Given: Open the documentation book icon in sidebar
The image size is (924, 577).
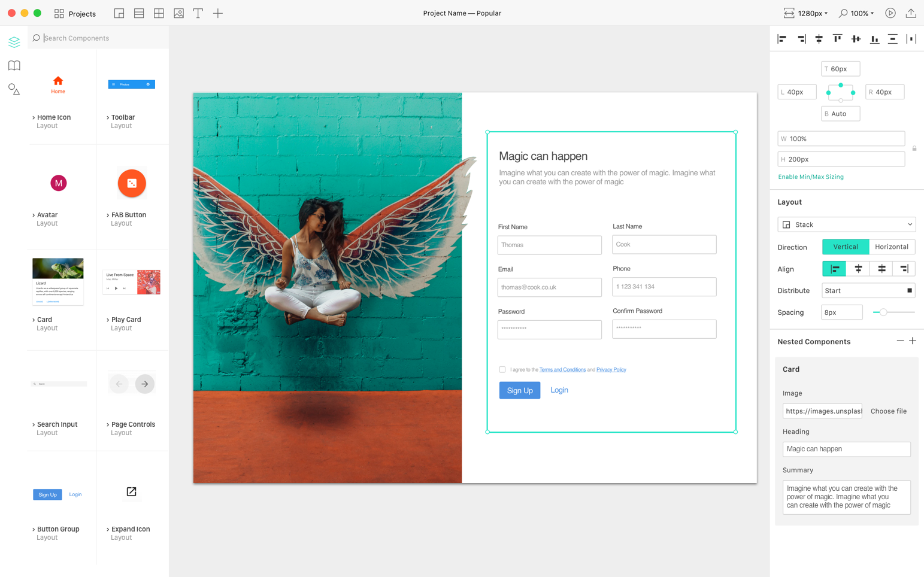Looking at the screenshot, I should pyautogui.click(x=14, y=66).
